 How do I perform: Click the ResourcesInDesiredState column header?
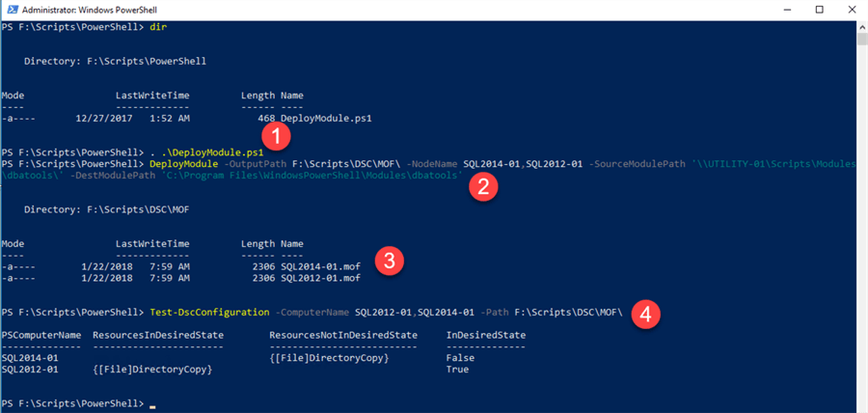[x=158, y=335]
